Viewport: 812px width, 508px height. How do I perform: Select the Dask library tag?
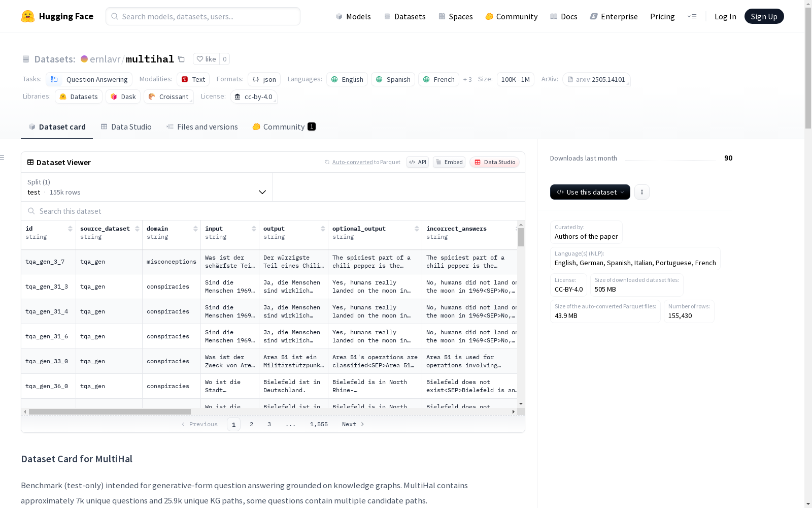pyautogui.click(x=123, y=97)
